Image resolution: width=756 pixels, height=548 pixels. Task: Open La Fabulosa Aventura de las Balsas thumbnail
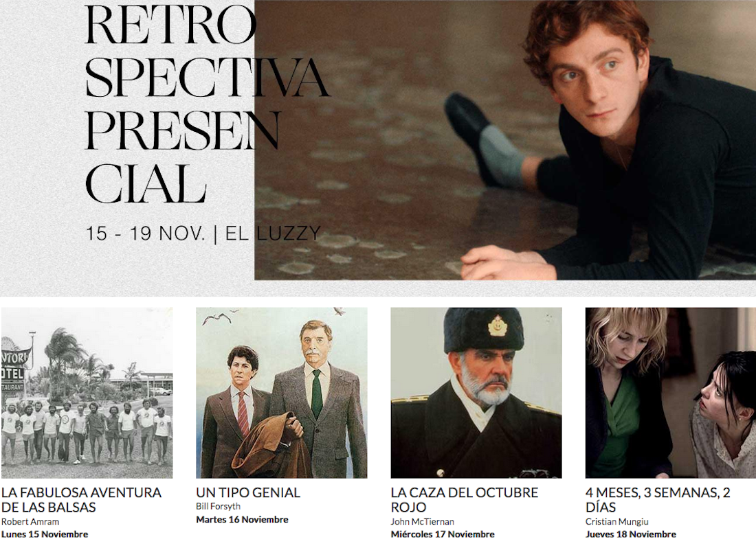pyautogui.click(x=87, y=393)
